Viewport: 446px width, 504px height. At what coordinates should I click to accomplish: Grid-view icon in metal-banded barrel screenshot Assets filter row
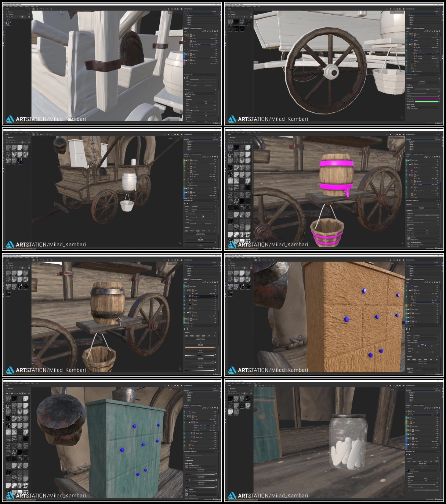(x=29, y=268)
